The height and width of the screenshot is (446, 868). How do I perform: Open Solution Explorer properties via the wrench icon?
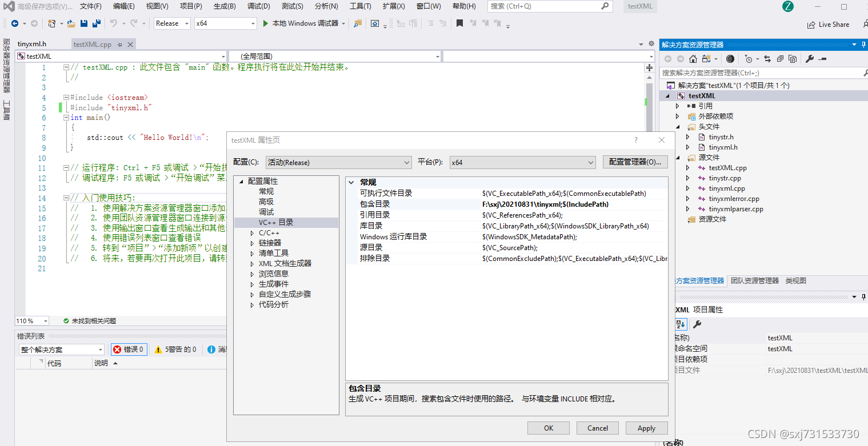(x=810, y=58)
